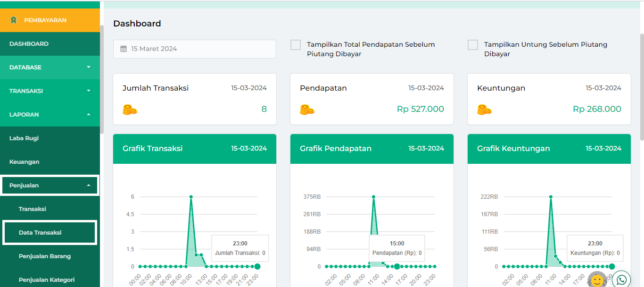Click the smiley face avatar icon
The width and height of the screenshot is (644, 287).
pyautogui.click(x=597, y=280)
